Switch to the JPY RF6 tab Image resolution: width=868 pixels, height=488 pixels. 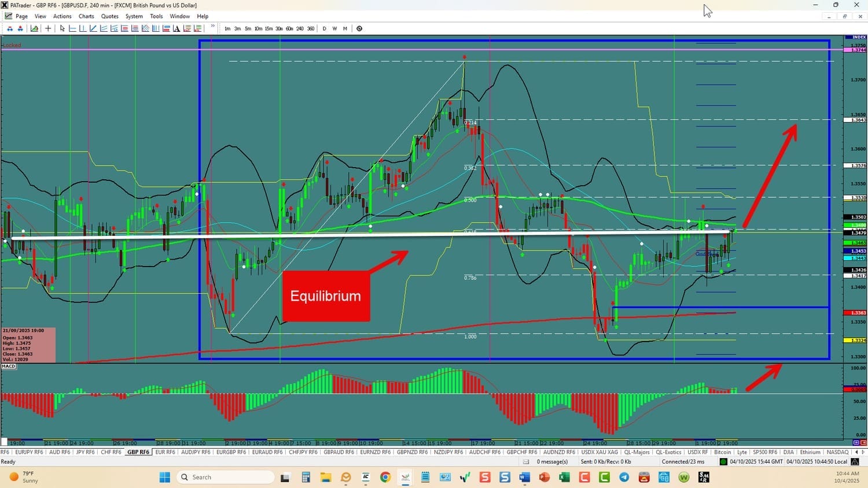pos(86,452)
